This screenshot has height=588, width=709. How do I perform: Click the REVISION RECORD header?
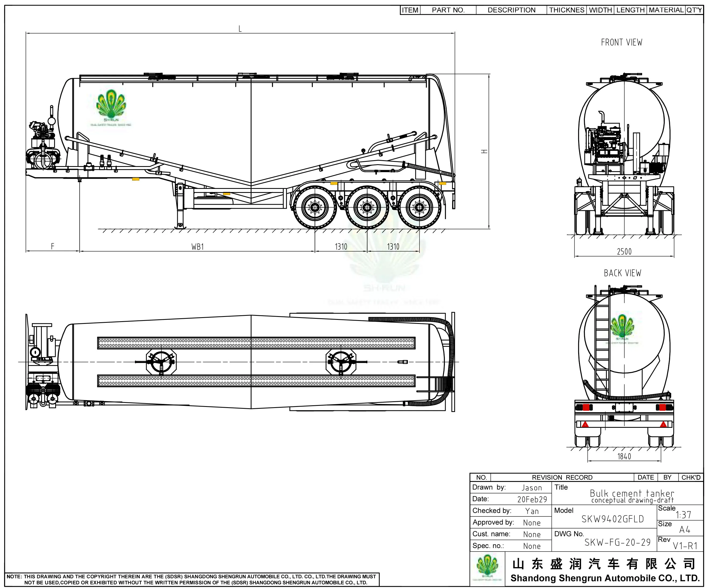pyautogui.click(x=562, y=477)
